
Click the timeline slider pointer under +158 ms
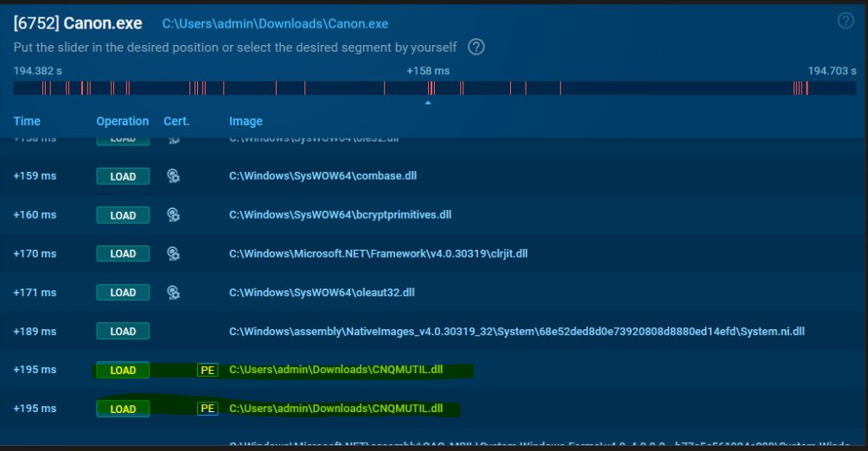tap(428, 103)
